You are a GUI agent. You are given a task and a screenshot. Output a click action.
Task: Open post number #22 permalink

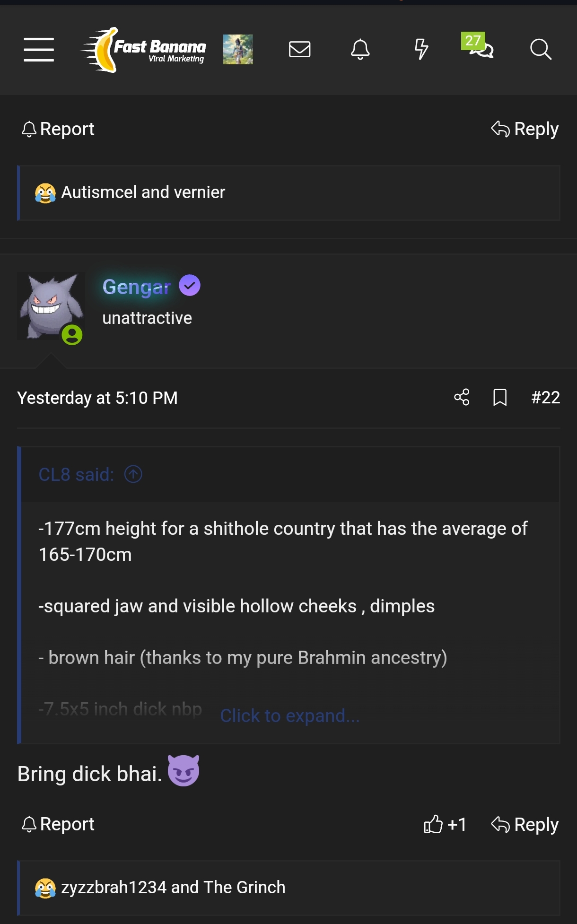coord(545,397)
